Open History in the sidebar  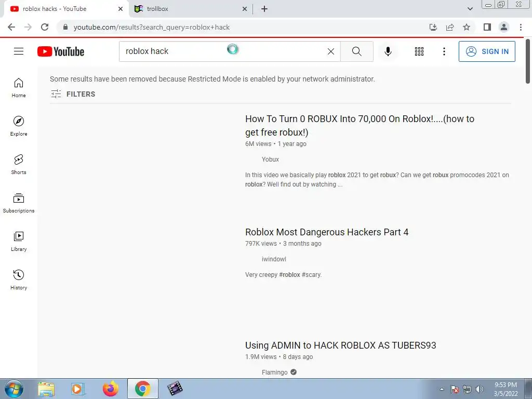[19, 279]
